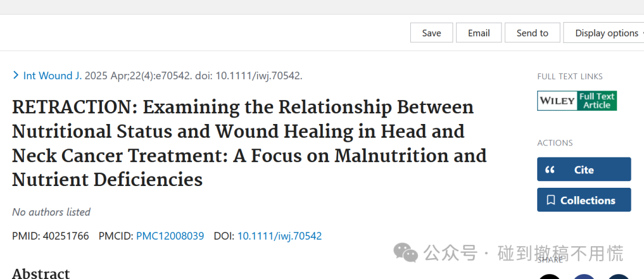The height and width of the screenshot is (279, 644).
Task: Click the RETRACTION article title heading
Action: 249,144
